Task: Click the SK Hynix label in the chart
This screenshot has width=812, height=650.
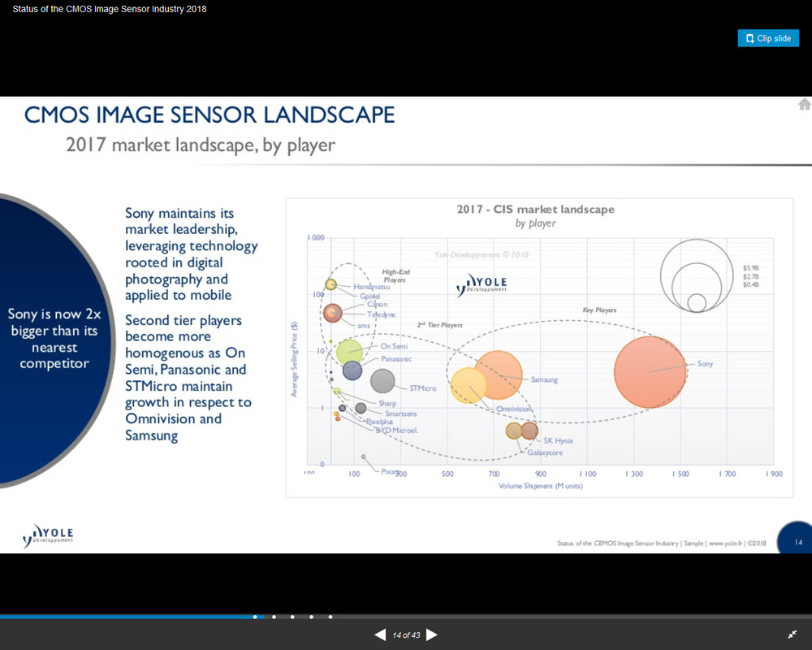Action: click(x=559, y=440)
